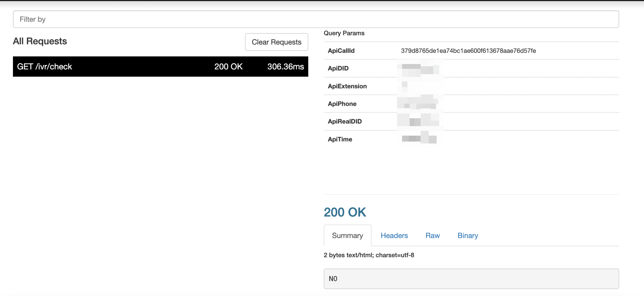Image resolution: width=644 pixels, height=296 pixels.
Task: Click the NO response body box
Action: click(x=471, y=279)
